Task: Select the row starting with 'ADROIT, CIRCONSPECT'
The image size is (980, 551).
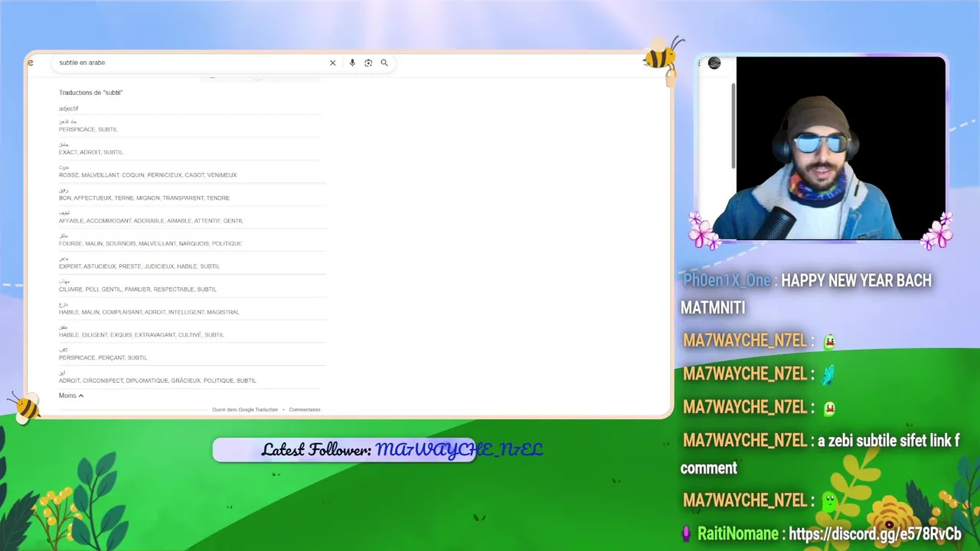Action: (x=192, y=377)
